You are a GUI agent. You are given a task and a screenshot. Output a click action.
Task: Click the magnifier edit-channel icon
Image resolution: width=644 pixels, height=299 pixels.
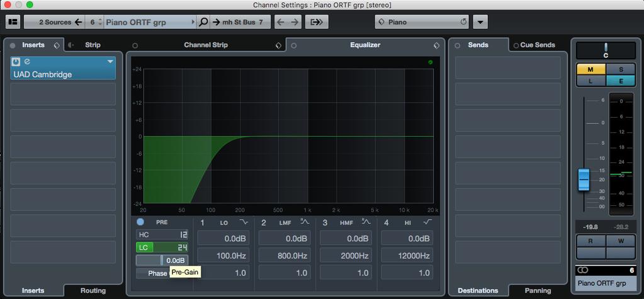click(203, 22)
